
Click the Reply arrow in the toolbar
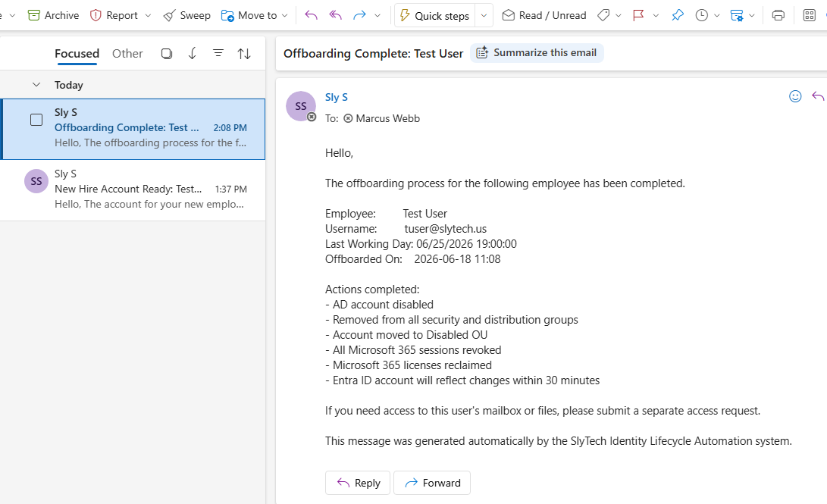click(x=312, y=15)
